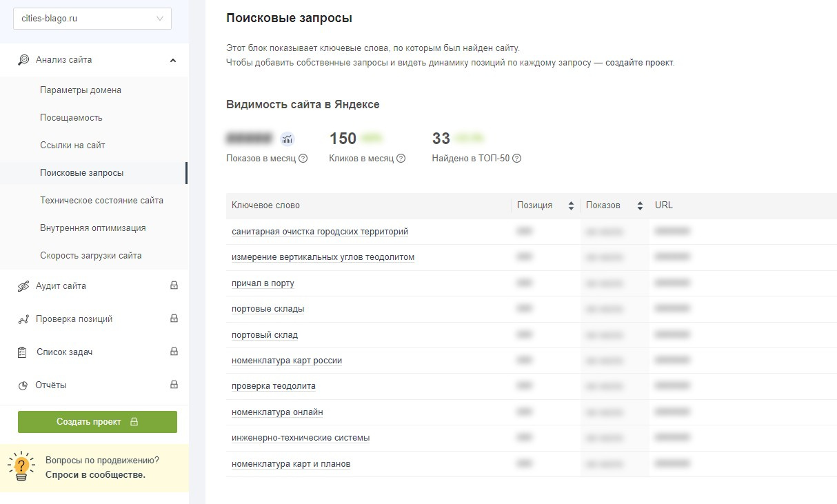Click the Анализ сайта magnifier icon
Viewport: 837px width, 504px height.
pos(23,60)
